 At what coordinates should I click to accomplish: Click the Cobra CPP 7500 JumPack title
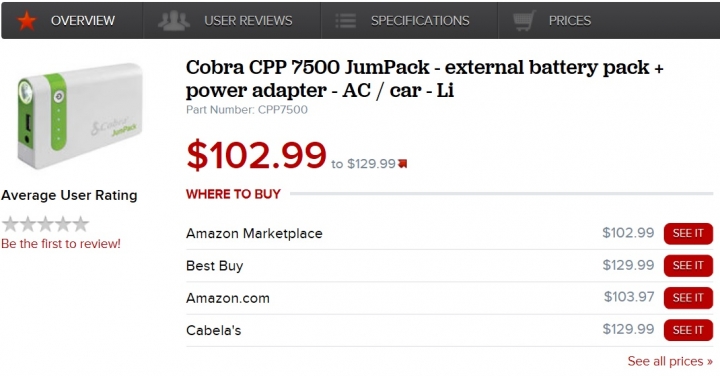(x=424, y=79)
